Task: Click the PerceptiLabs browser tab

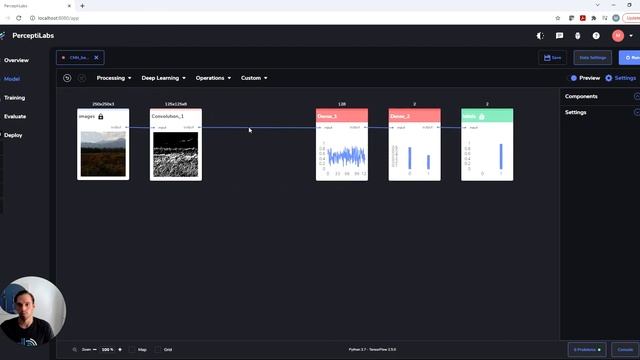Action: [x=37, y=6]
